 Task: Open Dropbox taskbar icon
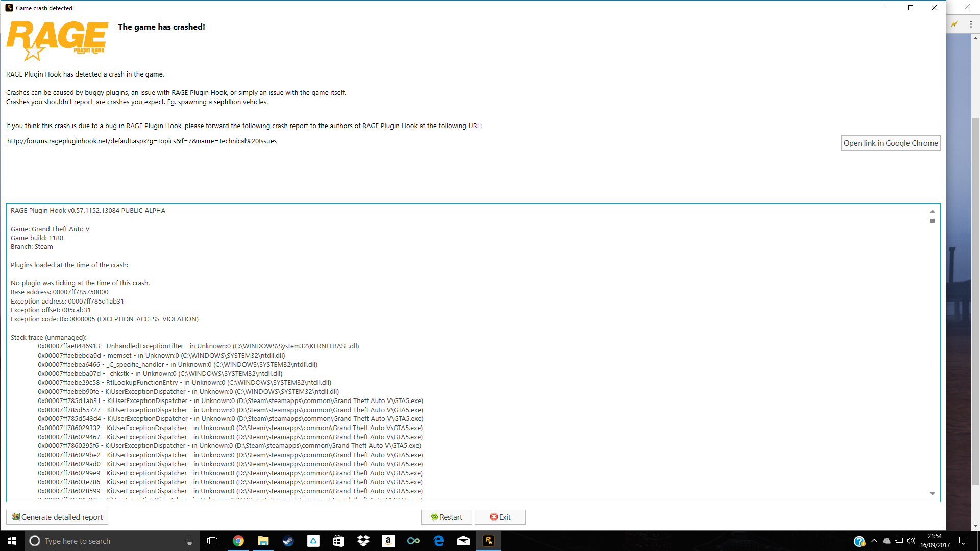point(363,541)
